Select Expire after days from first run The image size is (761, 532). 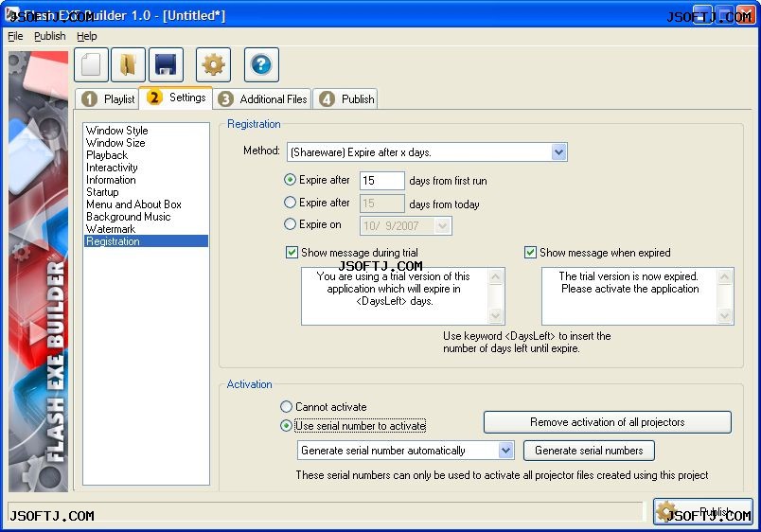[x=290, y=180]
